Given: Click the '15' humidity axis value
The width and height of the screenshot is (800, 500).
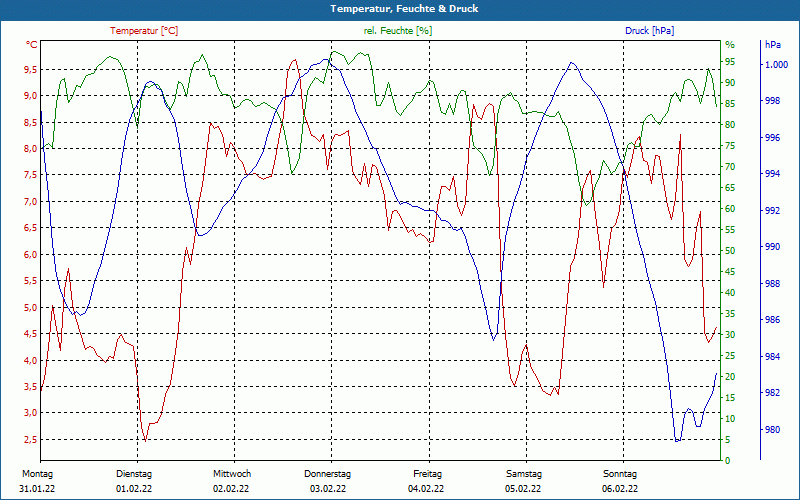Looking at the screenshot, I should tap(730, 397).
